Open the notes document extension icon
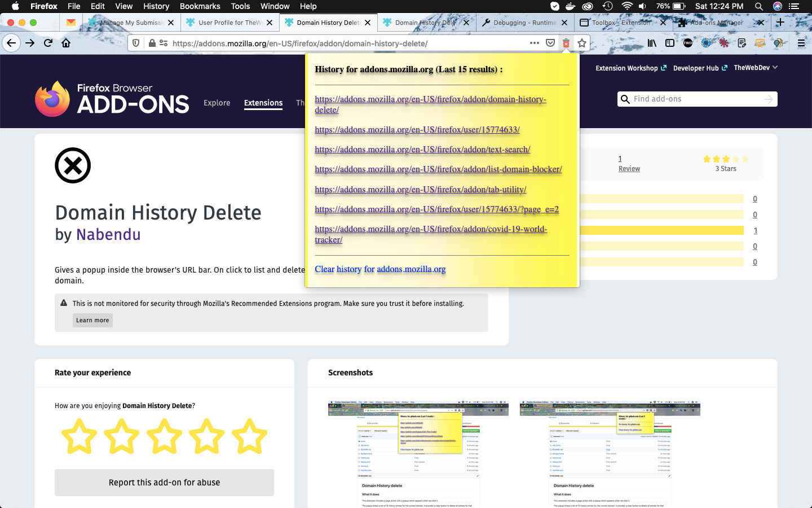The image size is (812, 508). pos(742,43)
